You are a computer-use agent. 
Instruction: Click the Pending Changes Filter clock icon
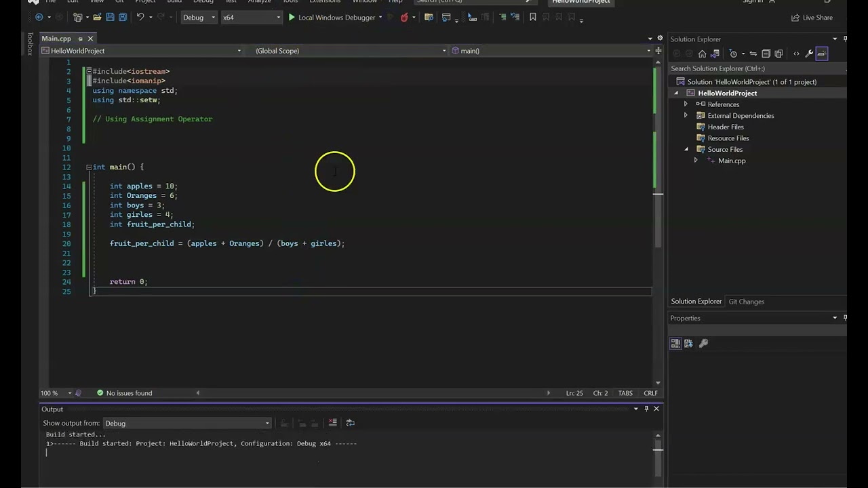click(733, 54)
